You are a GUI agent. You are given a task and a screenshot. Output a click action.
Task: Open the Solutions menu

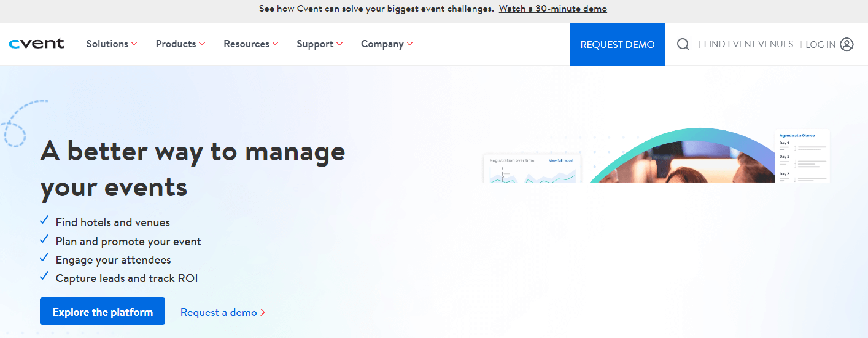point(112,44)
